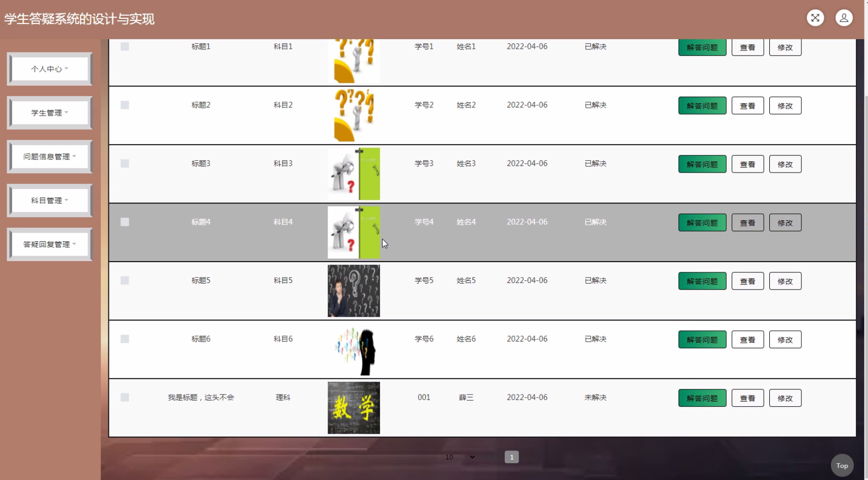This screenshot has height=480, width=868.
Task: Click the title text 我是标题，这头不会
Action: tap(201, 398)
